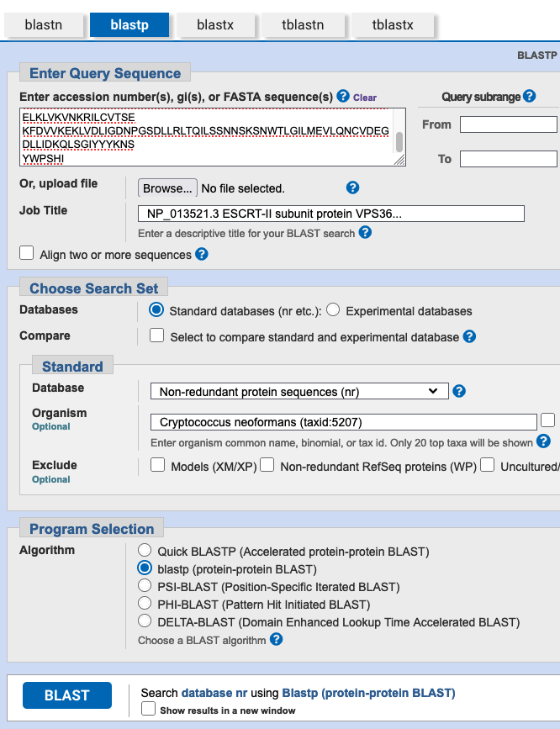This screenshot has height=729, width=560.
Task: Switch to the tblastn tab
Action: tap(303, 24)
